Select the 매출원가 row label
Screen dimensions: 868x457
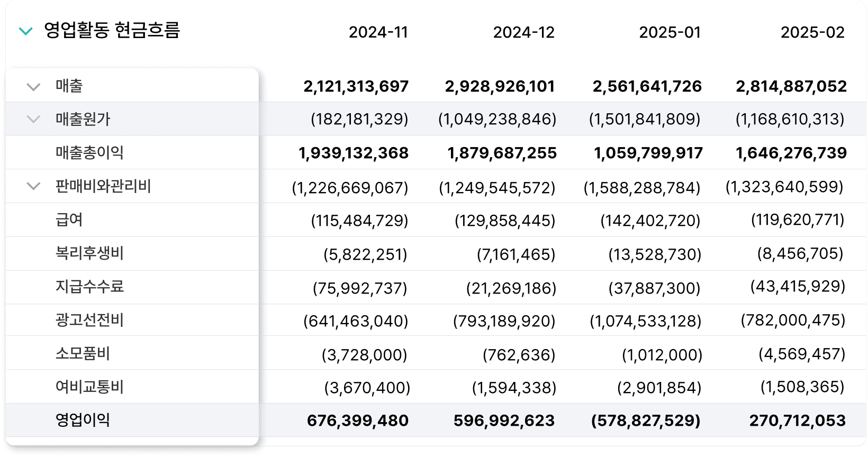(83, 119)
